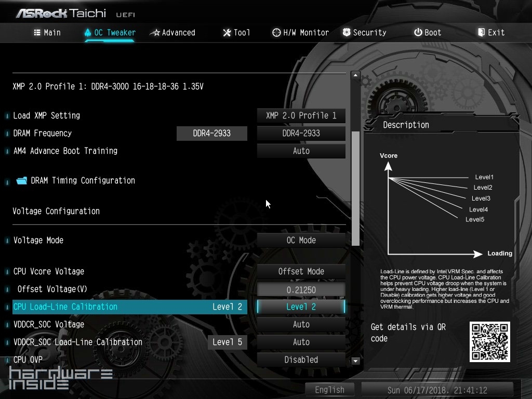Open the DRAM Timing Configuration folder icon
532x399 pixels.
[21, 181]
